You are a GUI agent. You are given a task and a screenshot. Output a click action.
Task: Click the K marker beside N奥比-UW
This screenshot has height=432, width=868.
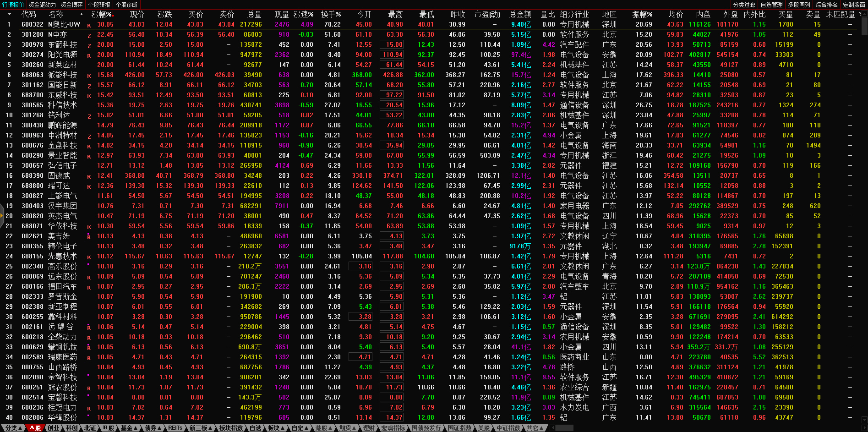click(x=89, y=25)
